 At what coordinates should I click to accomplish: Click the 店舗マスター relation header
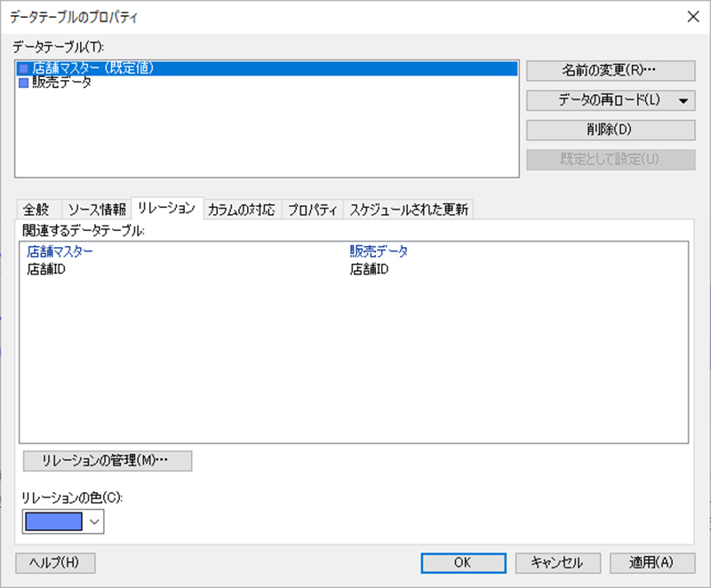(60, 251)
